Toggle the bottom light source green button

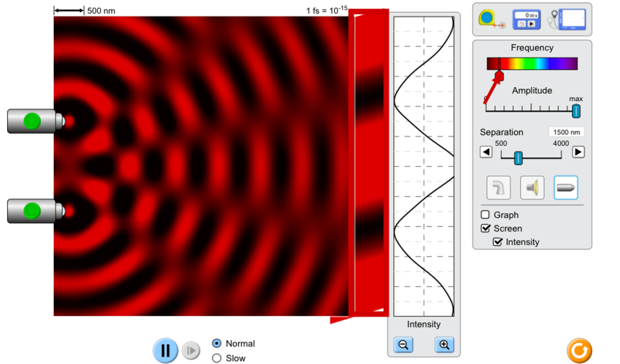tap(32, 211)
